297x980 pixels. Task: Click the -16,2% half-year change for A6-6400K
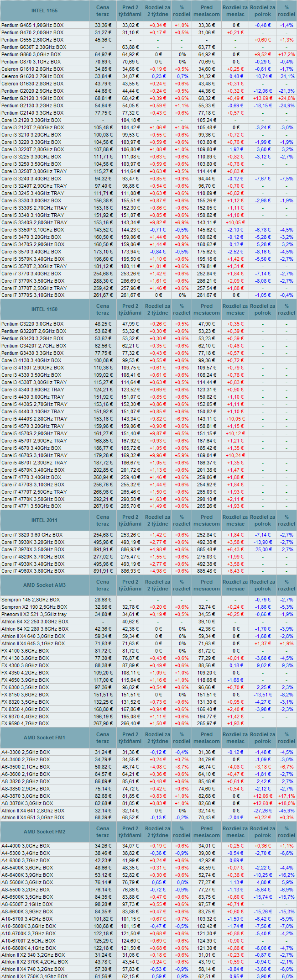pyautogui.click(x=287, y=875)
